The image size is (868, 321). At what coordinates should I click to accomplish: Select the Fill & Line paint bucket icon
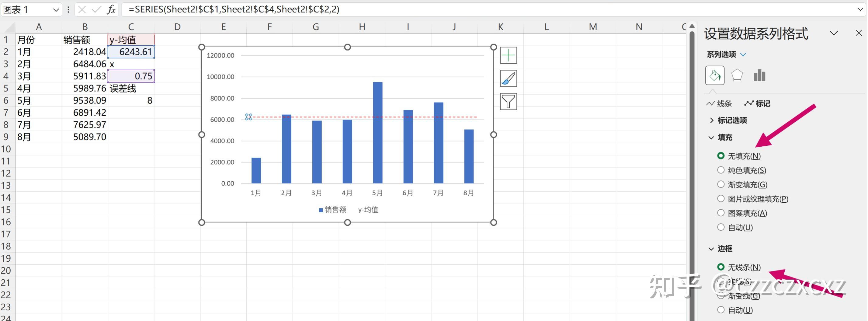715,75
